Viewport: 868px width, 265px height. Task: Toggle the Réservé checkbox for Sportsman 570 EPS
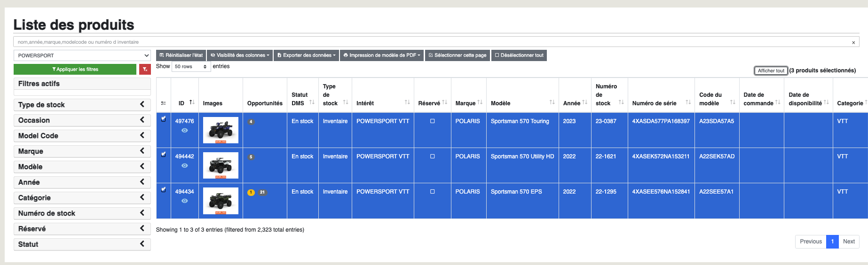[432, 192]
